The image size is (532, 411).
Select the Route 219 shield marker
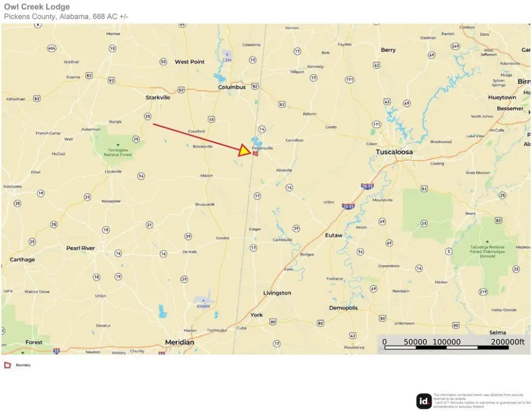coord(483,292)
